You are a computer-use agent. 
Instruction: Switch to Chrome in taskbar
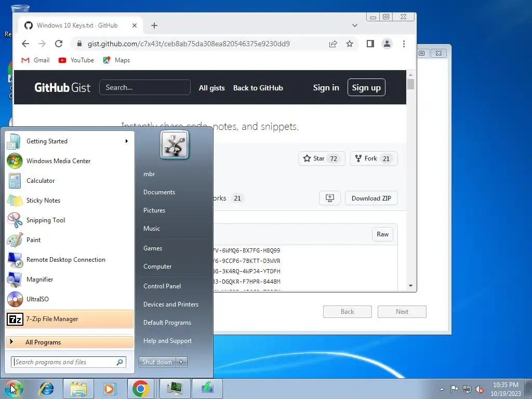pyautogui.click(x=140, y=389)
